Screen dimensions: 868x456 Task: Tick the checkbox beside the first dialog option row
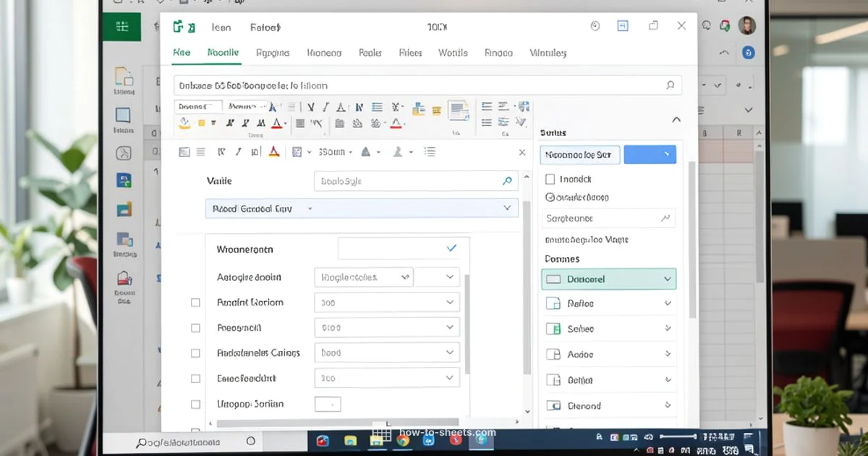coord(195,302)
